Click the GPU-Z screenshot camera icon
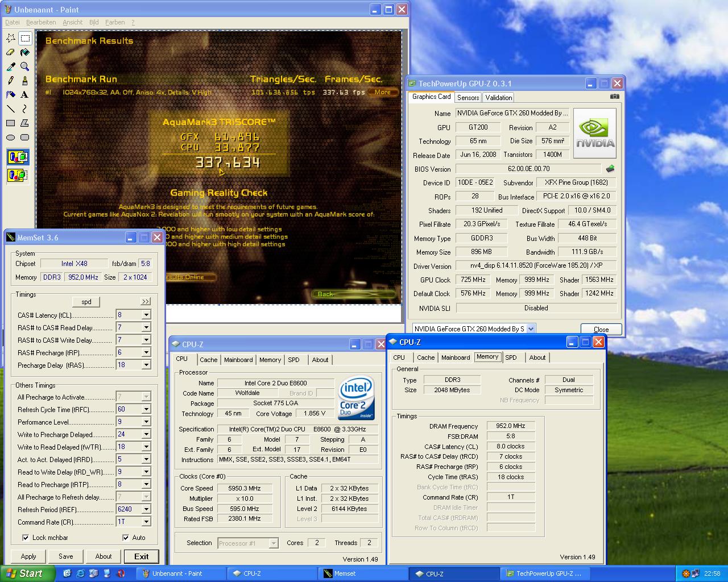Screen dimensions: 728x582 (614, 97)
